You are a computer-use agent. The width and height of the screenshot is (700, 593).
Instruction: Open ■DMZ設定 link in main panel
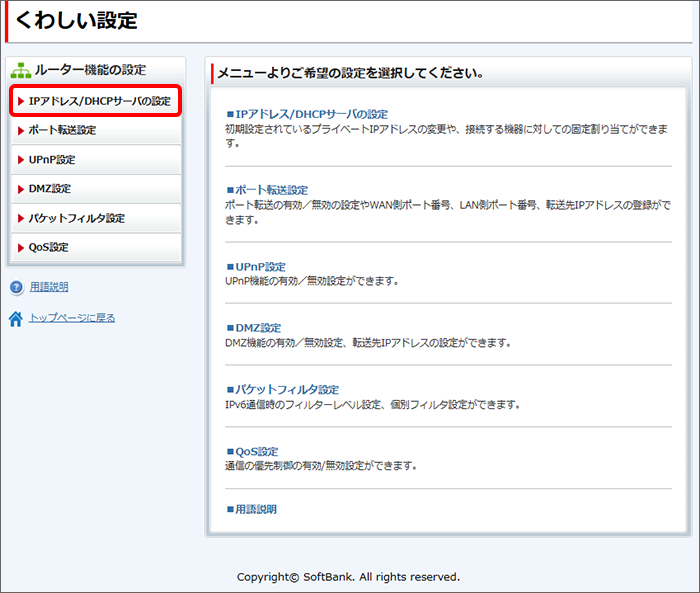(x=254, y=328)
